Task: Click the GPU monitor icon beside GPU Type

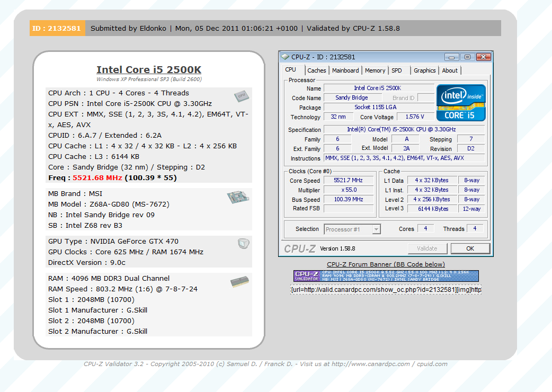Action: (x=243, y=244)
